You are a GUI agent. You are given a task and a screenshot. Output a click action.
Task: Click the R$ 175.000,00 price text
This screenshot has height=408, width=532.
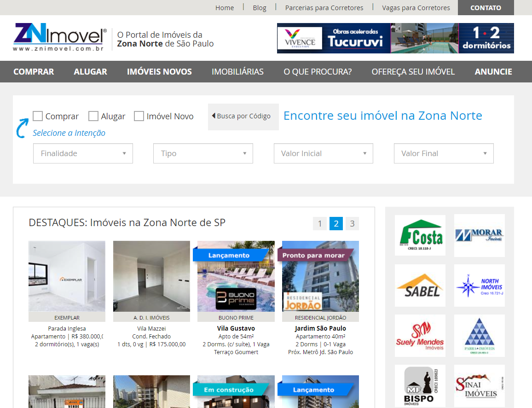click(x=168, y=344)
